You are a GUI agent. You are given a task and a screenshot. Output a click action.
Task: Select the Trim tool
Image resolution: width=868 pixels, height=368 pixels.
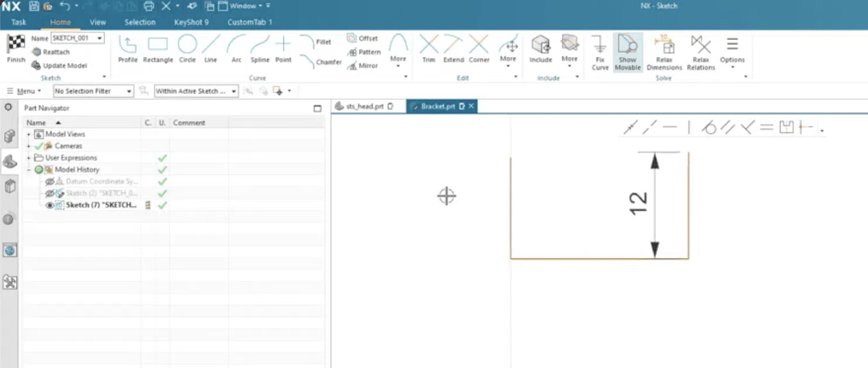click(x=429, y=49)
